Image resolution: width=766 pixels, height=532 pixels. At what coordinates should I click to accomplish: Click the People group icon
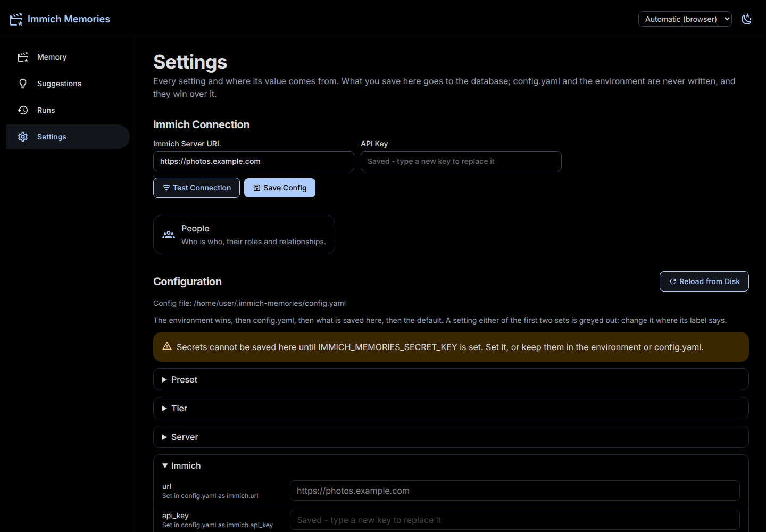point(169,235)
